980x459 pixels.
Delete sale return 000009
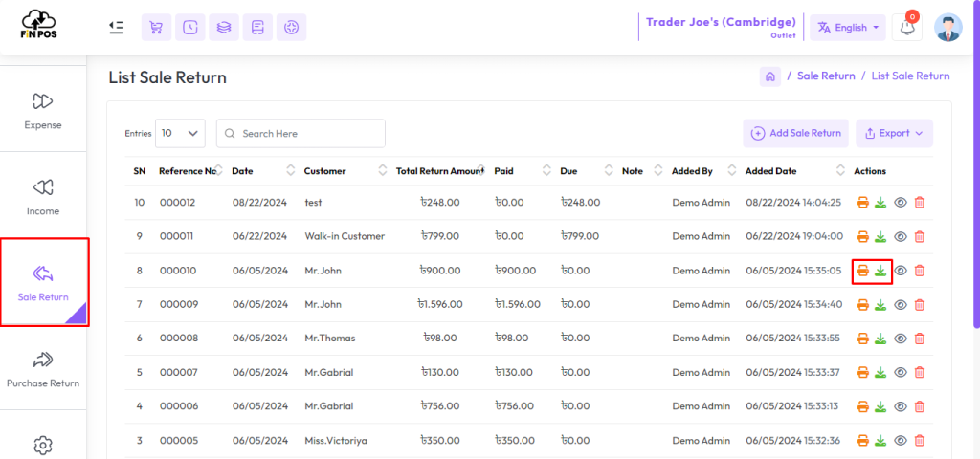tap(920, 305)
